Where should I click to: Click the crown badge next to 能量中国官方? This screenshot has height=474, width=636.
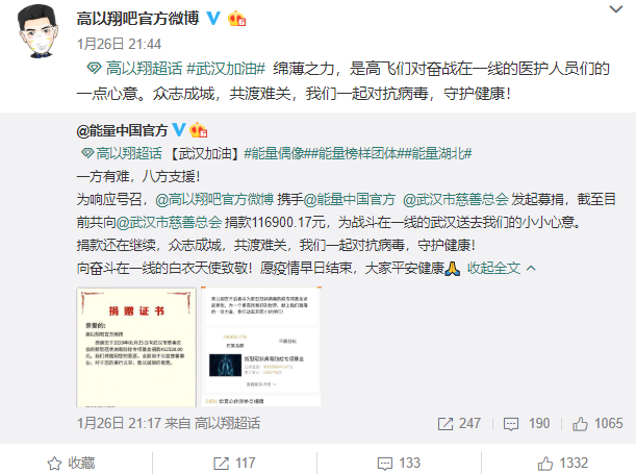pyautogui.click(x=198, y=130)
